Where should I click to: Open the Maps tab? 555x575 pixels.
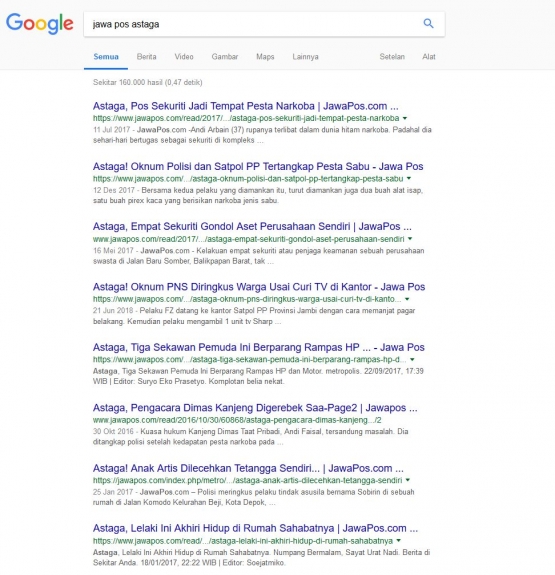click(265, 57)
